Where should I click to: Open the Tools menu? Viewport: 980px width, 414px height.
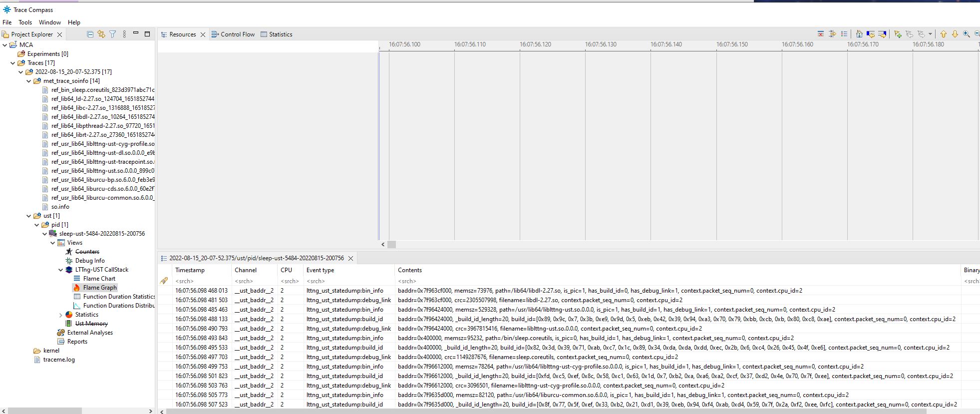click(x=25, y=22)
